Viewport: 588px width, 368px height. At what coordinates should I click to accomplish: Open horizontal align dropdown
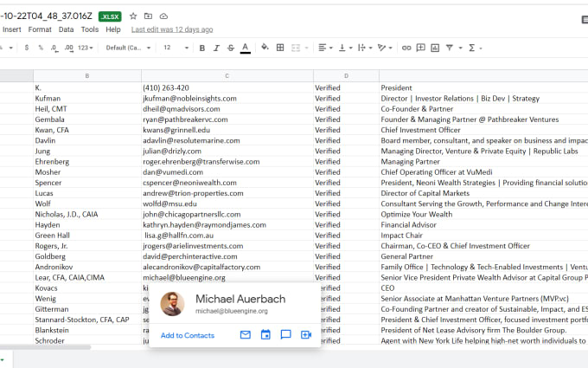(x=325, y=48)
